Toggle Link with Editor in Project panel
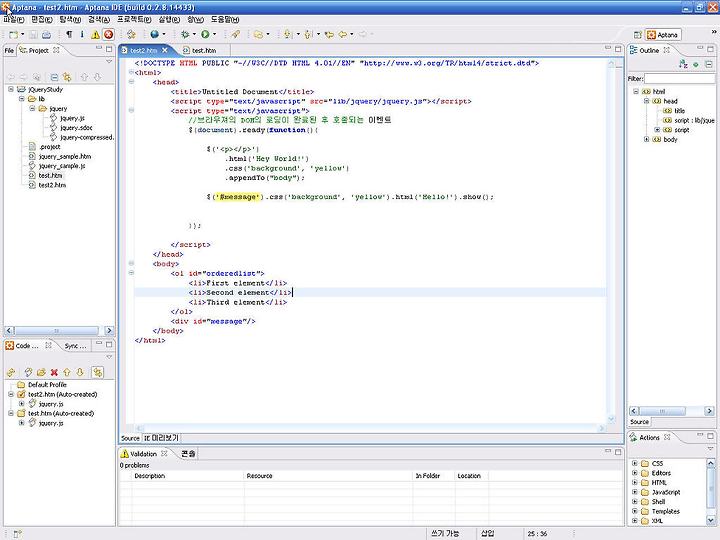 pos(67,77)
